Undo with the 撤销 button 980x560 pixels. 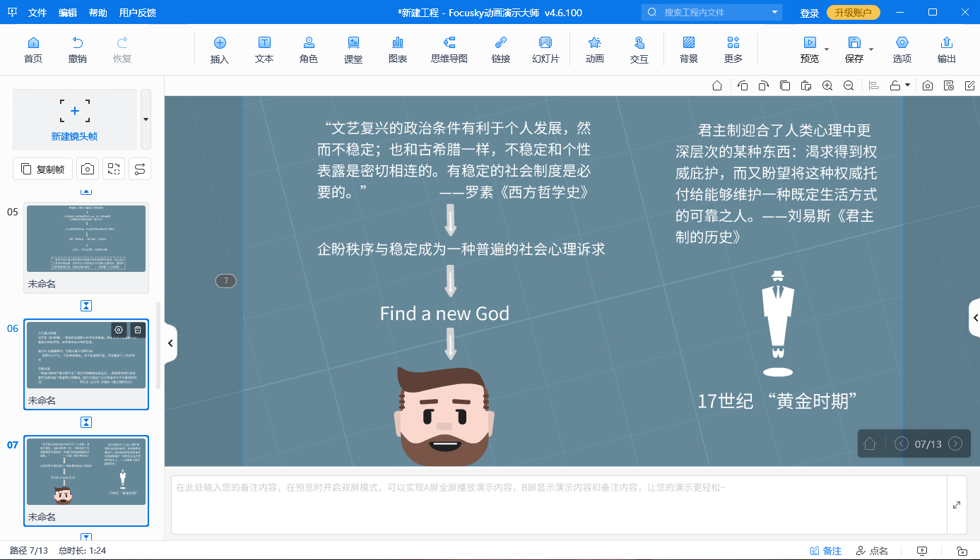click(x=78, y=49)
